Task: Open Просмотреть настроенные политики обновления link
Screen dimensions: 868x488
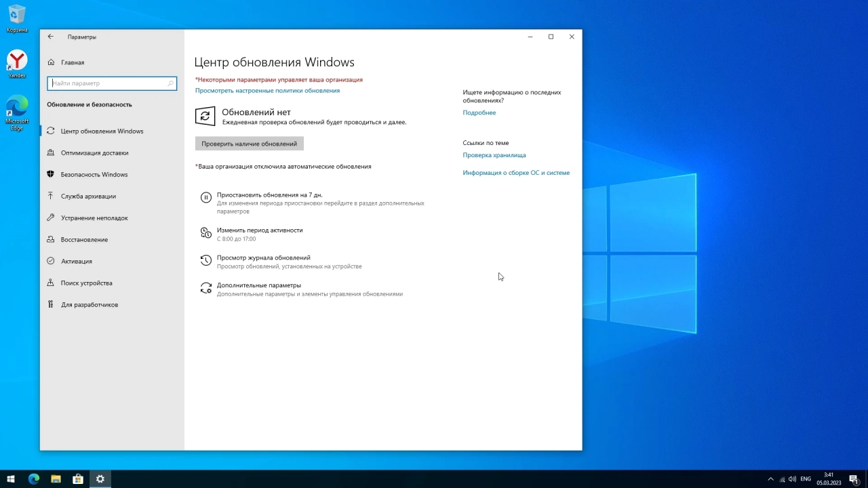Action: click(x=267, y=90)
